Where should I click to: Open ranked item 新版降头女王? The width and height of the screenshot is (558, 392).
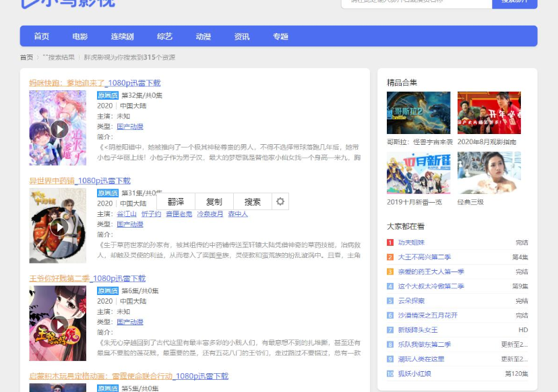(x=418, y=330)
